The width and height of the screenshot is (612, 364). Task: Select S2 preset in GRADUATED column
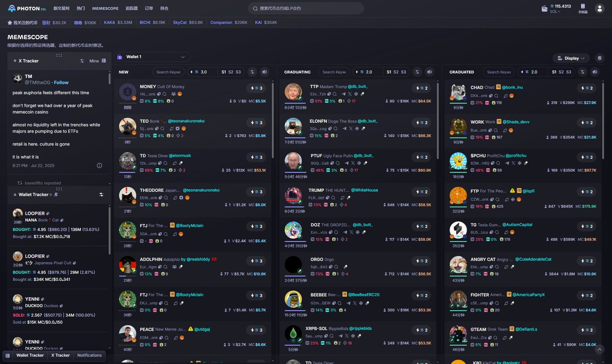[561, 72]
